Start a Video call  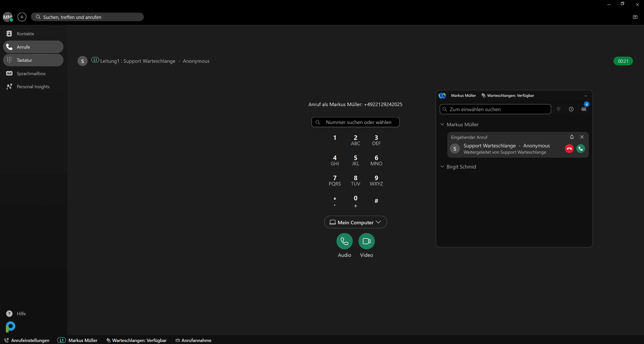coord(366,241)
